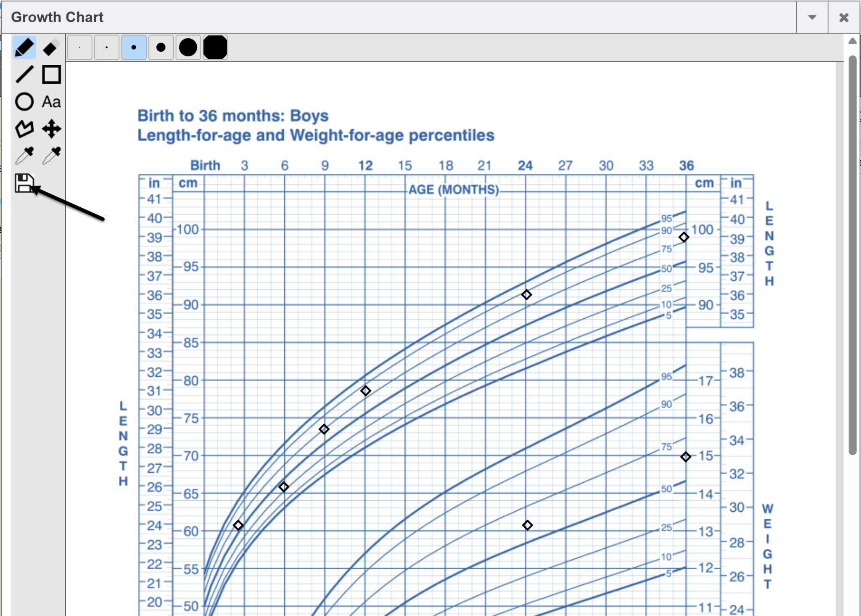Choose the straight line tool

click(x=24, y=74)
